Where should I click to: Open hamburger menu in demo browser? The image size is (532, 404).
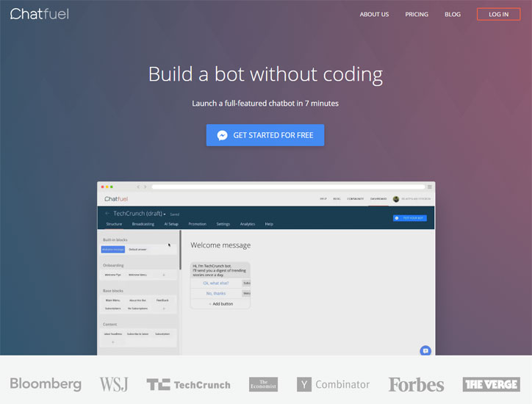pyautogui.click(x=430, y=187)
